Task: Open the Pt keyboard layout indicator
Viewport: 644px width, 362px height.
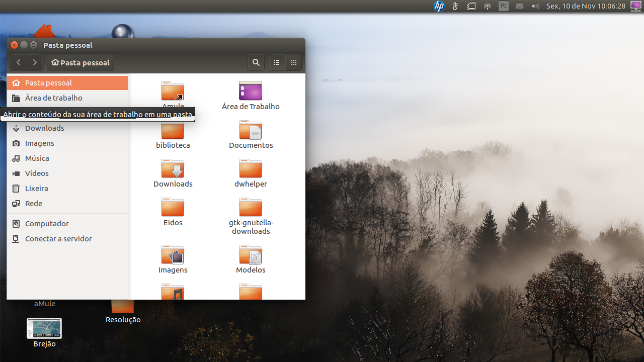Action: pos(504,6)
